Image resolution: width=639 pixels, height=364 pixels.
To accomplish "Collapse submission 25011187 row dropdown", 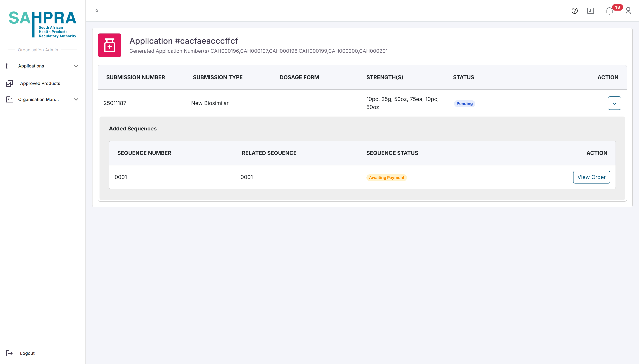I will coord(615,103).
